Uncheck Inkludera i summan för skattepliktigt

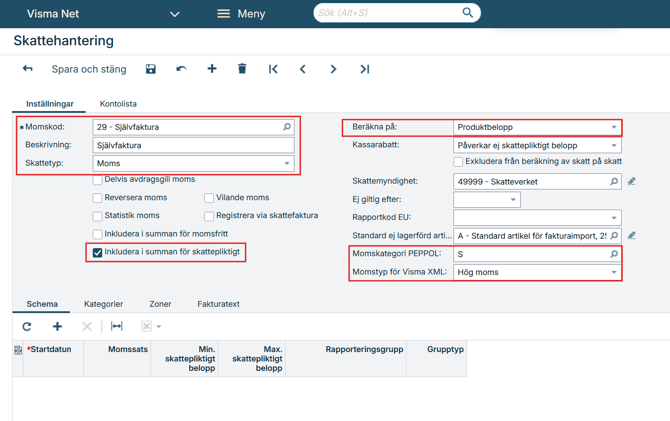point(98,252)
